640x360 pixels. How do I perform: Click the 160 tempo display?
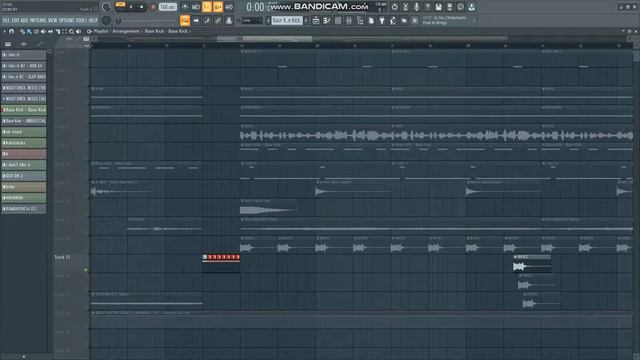coord(168,7)
